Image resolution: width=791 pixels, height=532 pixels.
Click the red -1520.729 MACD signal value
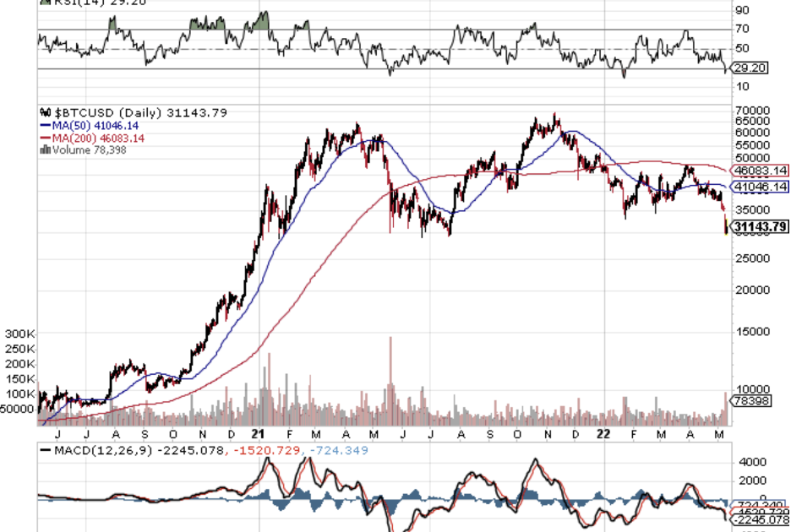coord(265,452)
